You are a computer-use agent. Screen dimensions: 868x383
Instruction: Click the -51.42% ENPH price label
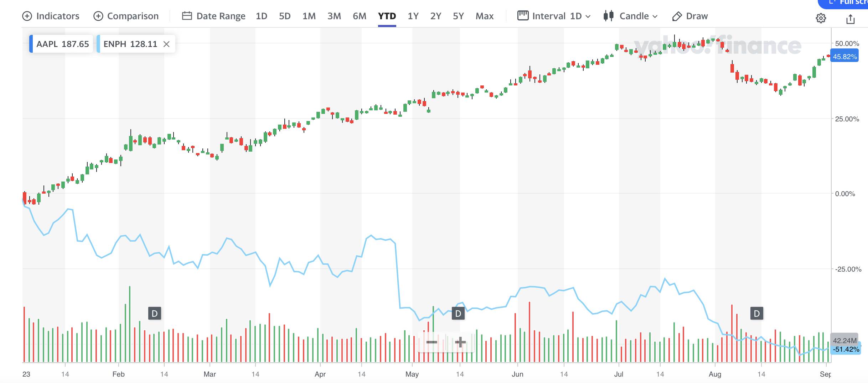click(846, 349)
